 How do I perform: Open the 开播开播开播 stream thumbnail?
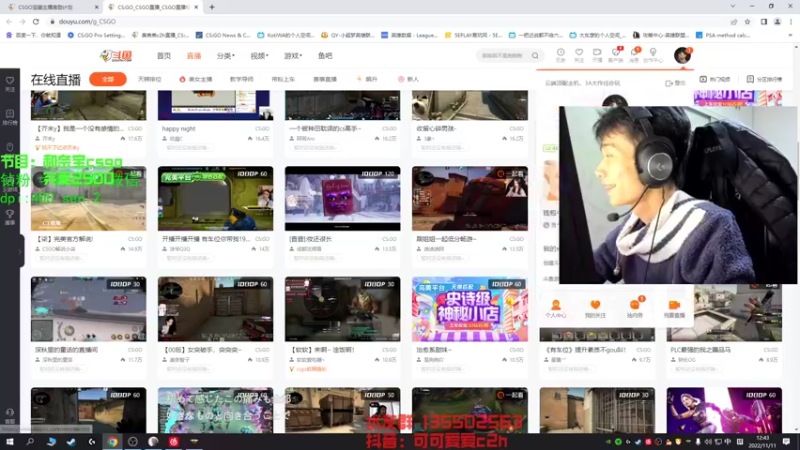[215, 198]
